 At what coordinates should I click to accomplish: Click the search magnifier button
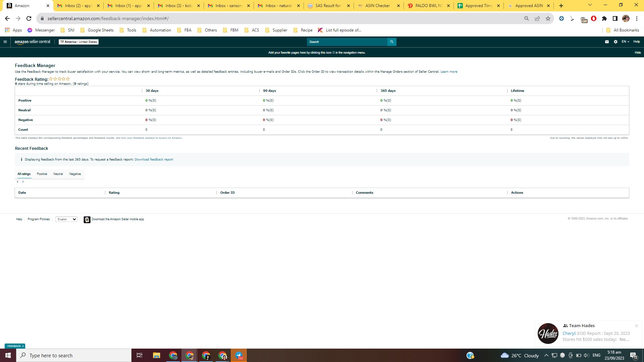[391, 42]
